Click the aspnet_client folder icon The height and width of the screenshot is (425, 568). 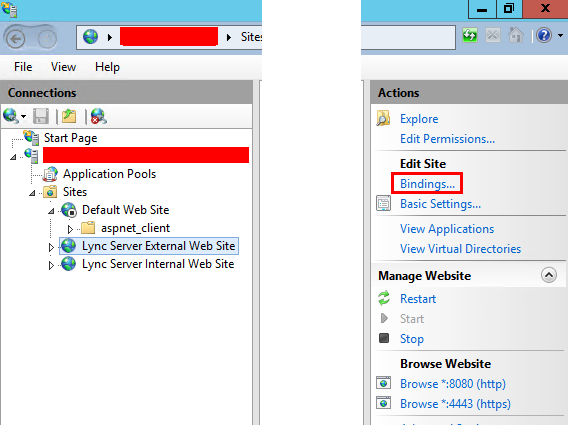tap(88, 228)
